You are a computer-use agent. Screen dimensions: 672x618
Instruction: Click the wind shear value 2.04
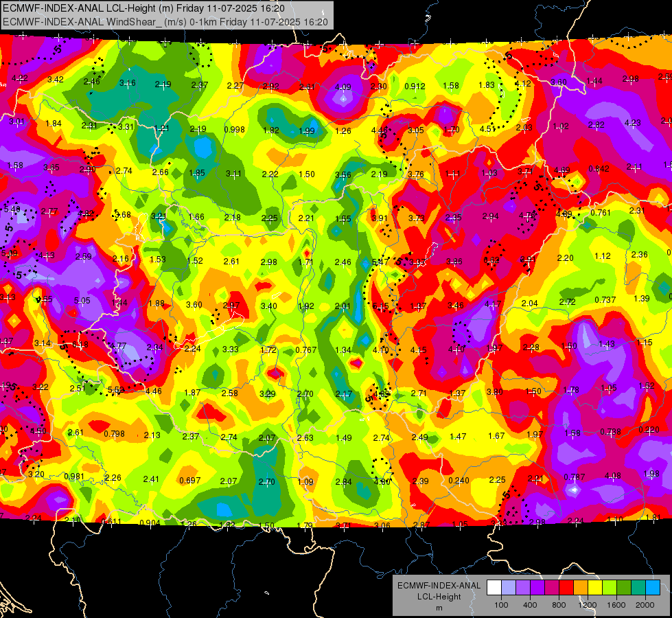(529, 304)
